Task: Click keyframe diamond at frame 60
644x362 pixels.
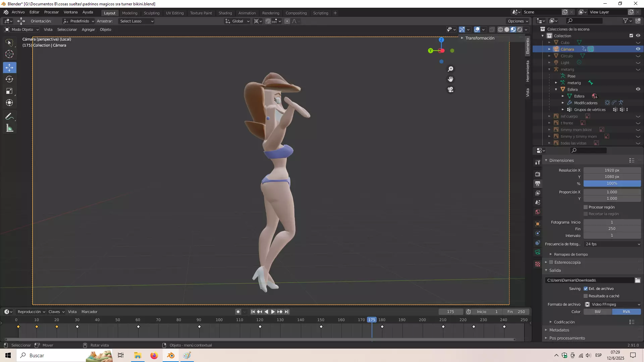Action: (x=138, y=327)
